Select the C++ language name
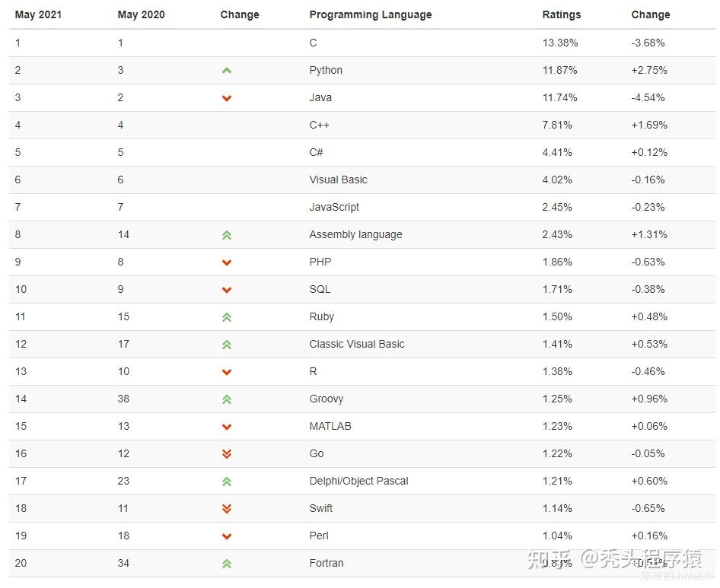 319,125
